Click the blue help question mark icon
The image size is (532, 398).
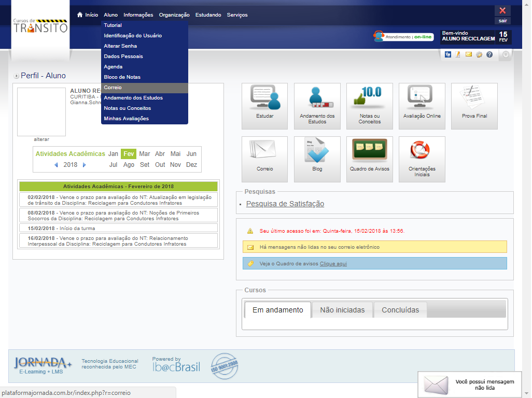489,54
